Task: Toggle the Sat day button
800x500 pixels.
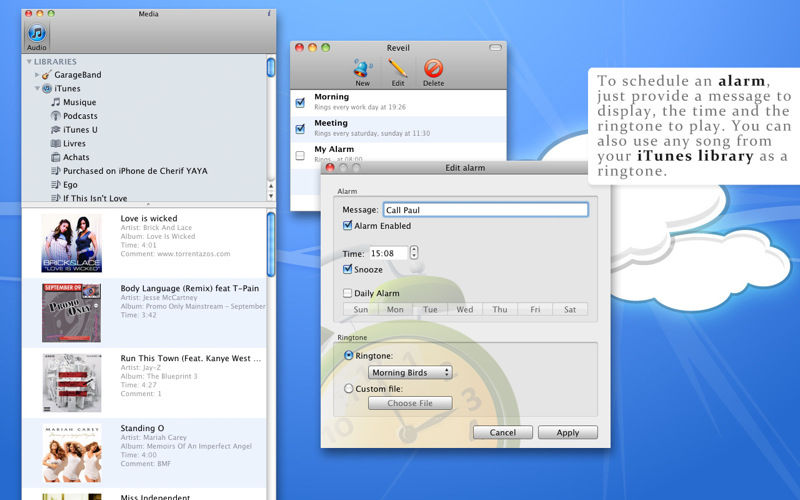Action: (570, 309)
